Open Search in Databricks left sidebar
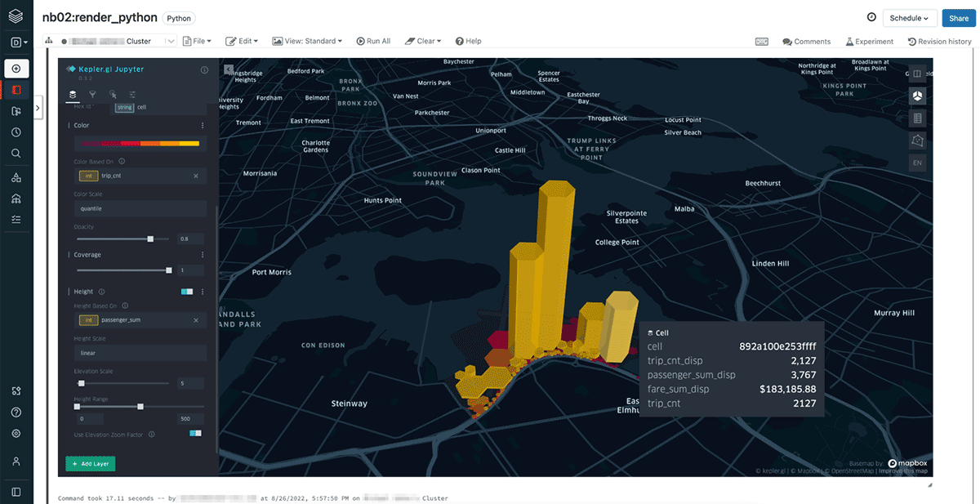The width and height of the screenshot is (980, 504). pos(16,154)
